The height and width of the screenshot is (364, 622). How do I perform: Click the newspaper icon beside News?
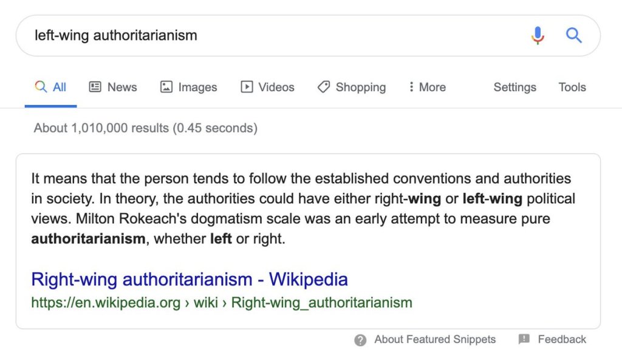(x=95, y=87)
